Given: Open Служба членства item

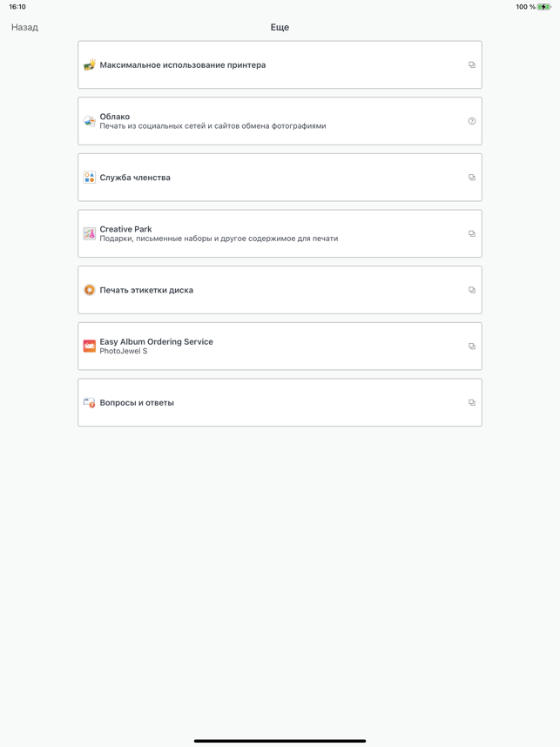Looking at the screenshot, I should click(x=135, y=178).
